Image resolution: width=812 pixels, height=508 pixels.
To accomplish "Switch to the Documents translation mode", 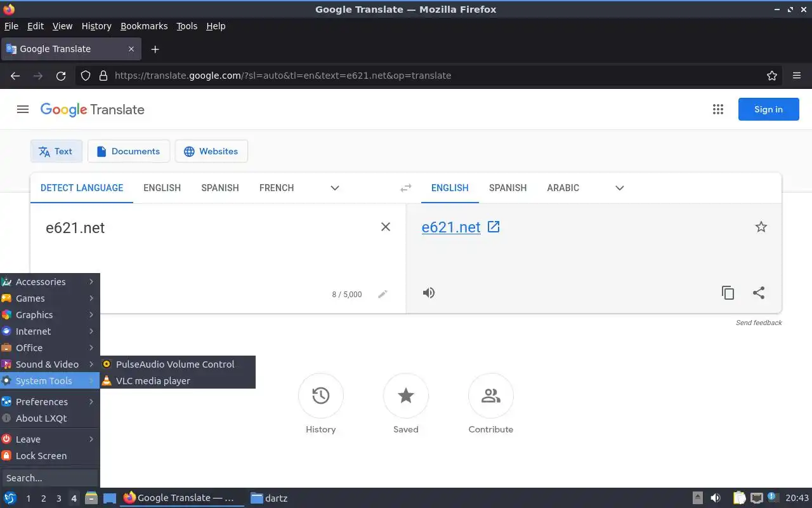I will [129, 151].
